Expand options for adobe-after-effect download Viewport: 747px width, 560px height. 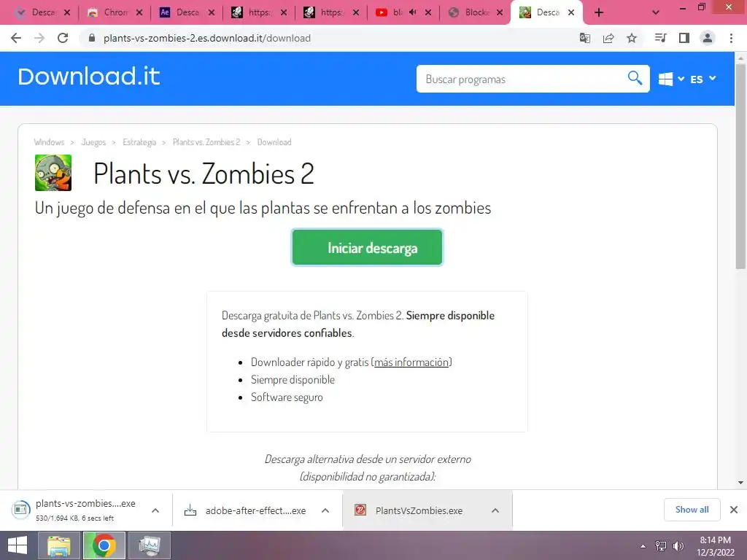click(x=325, y=510)
